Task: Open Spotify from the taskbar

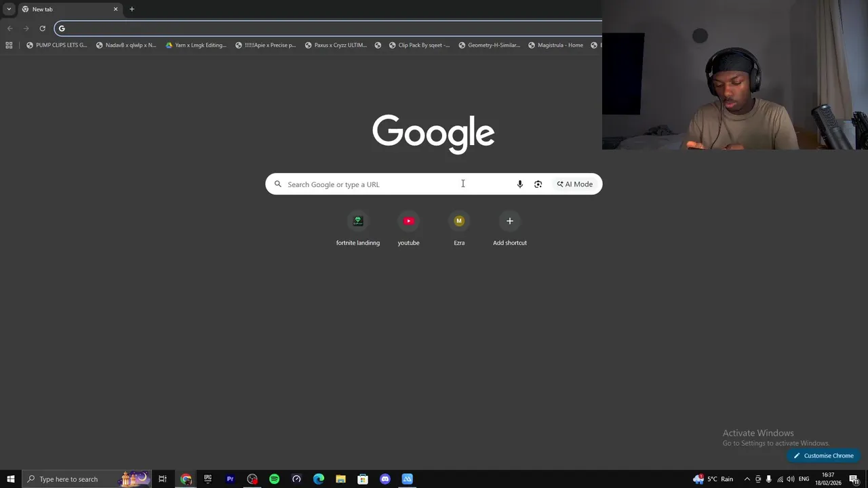Action: pyautogui.click(x=274, y=479)
